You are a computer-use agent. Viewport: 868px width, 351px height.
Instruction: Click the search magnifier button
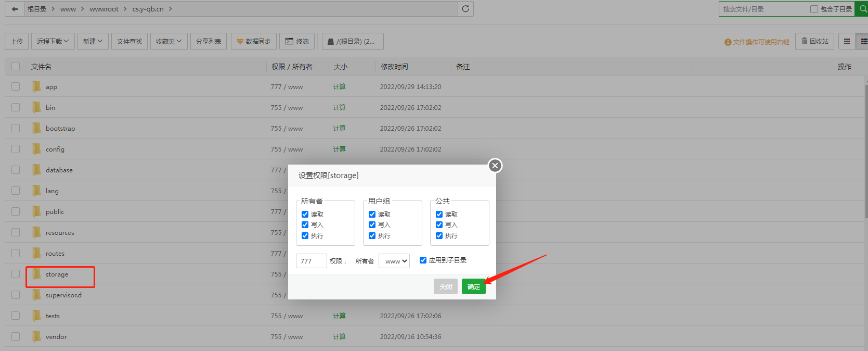tap(863, 9)
